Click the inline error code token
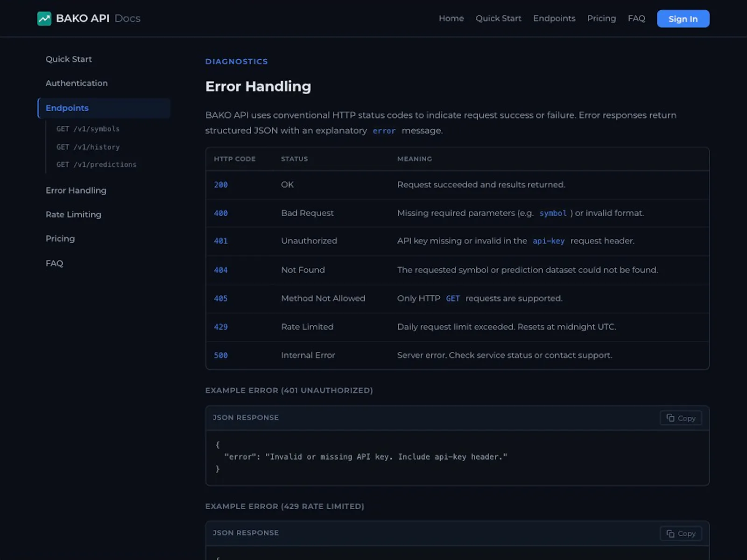The image size is (747, 560). [x=384, y=131]
